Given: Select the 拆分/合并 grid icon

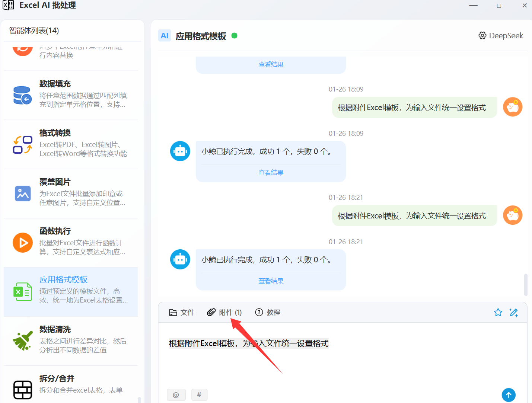Looking at the screenshot, I should click(x=23, y=390).
